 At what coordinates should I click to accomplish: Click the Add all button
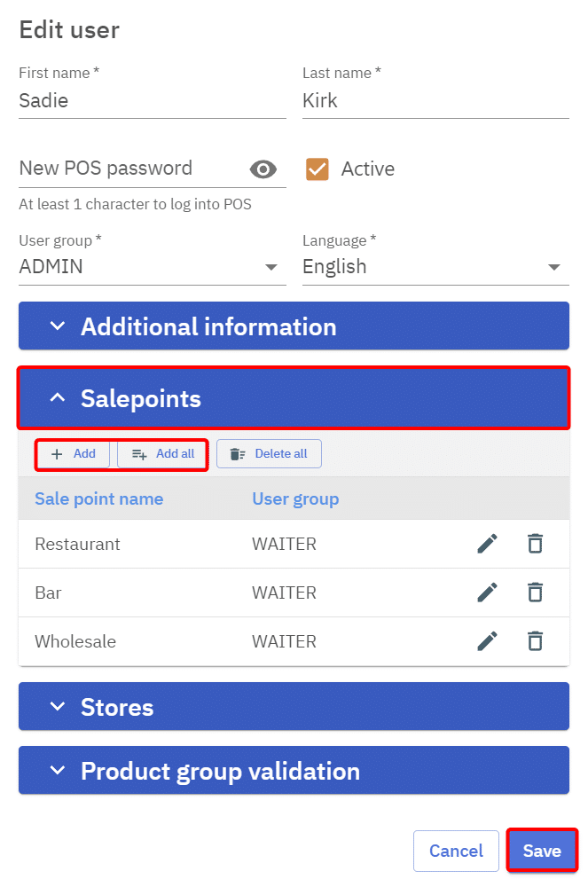coord(163,454)
